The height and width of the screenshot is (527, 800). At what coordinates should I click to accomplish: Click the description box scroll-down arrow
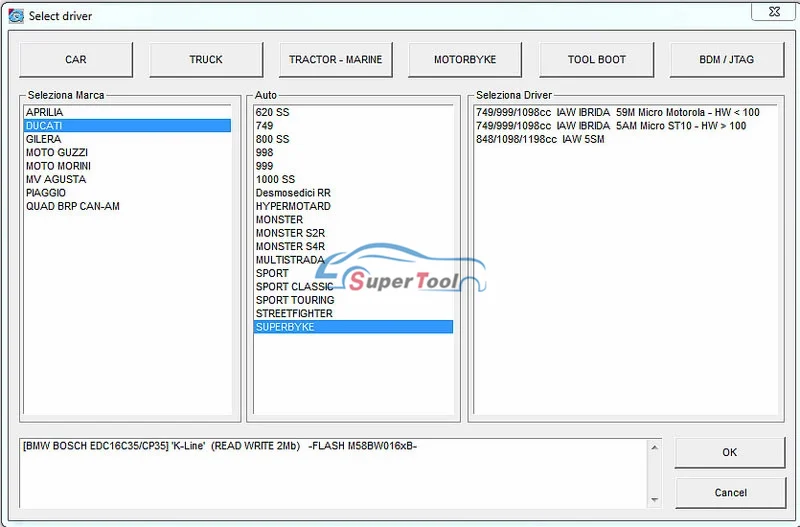655,500
